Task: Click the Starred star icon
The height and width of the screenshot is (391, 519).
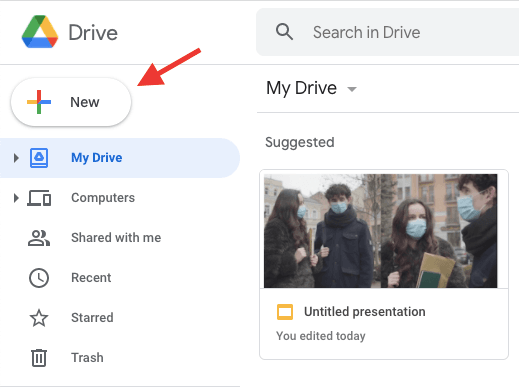Action: point(39,318)
